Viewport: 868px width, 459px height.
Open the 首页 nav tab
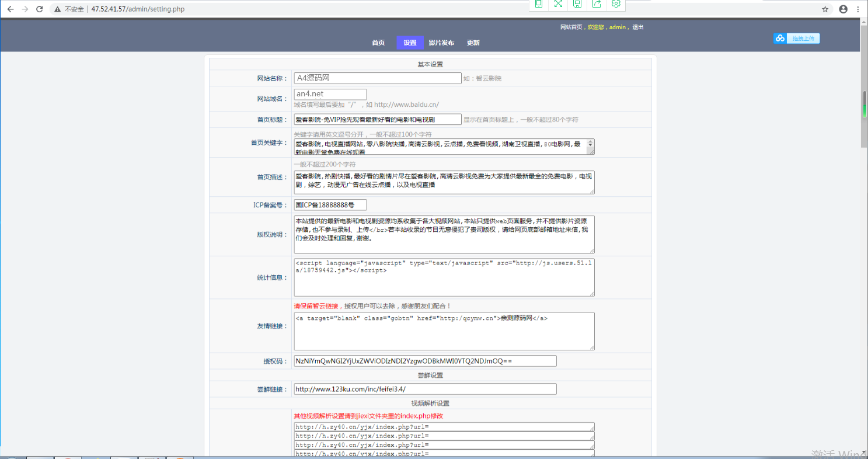[378, 43]
